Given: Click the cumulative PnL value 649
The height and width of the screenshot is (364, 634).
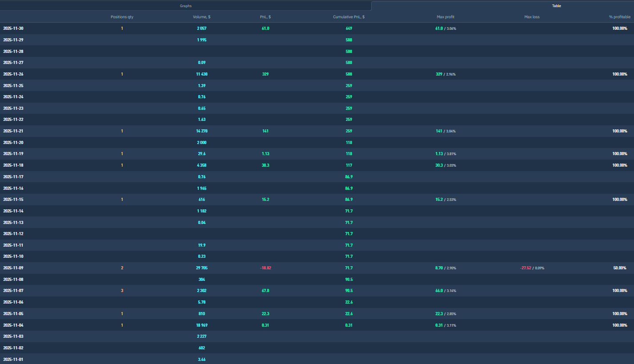Looking at the screenshot, I should pyautogui.click(x=349, y=28).
